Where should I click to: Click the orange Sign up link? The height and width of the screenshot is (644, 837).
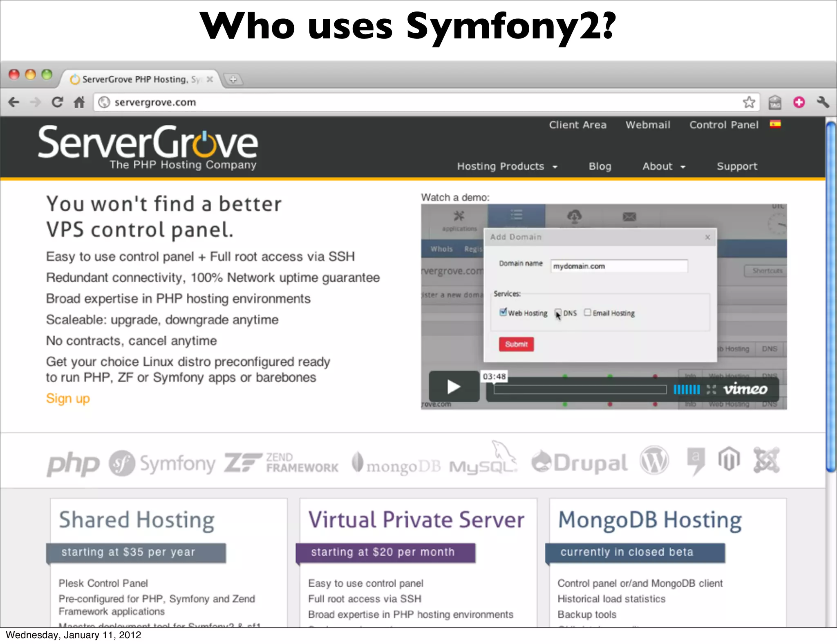(68, 398)
